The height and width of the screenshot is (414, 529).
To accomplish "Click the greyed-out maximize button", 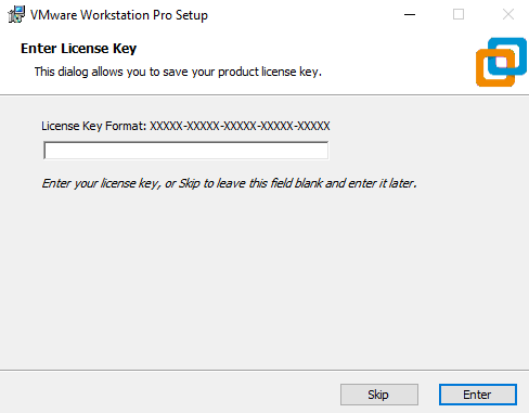I will (x=458, y=15).
